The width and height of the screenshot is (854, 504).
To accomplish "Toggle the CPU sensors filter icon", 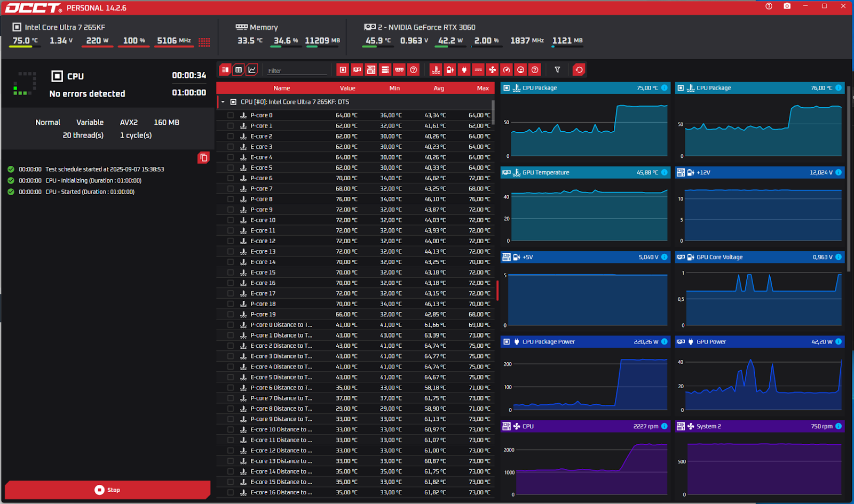I will [x=343, y=70].
